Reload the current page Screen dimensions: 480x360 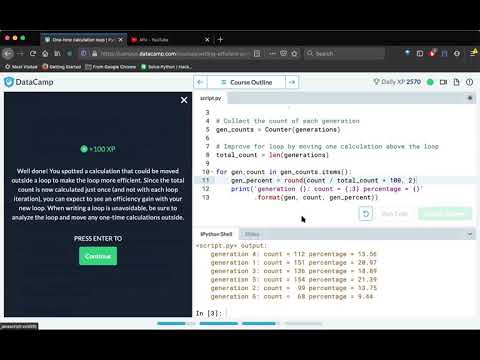tap(33, 53)
